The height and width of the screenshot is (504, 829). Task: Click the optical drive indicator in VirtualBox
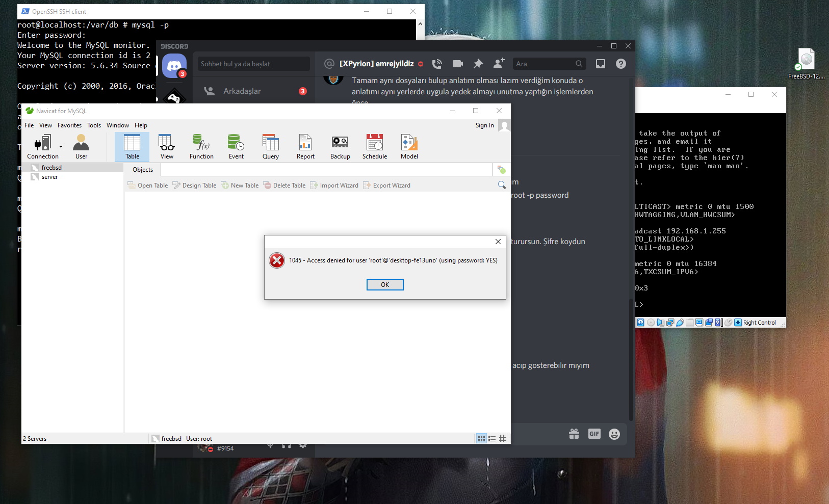(x=651, y=323)
